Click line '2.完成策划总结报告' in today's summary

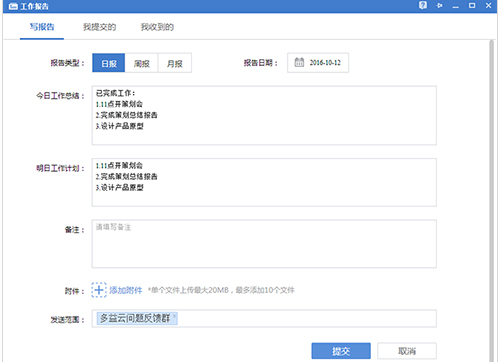coord(126,115)
